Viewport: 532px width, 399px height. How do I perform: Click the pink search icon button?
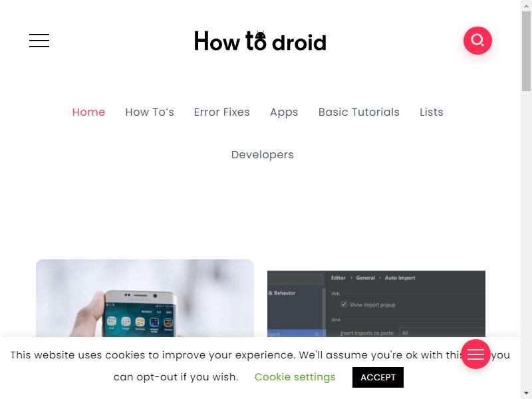tap(477, 41)
